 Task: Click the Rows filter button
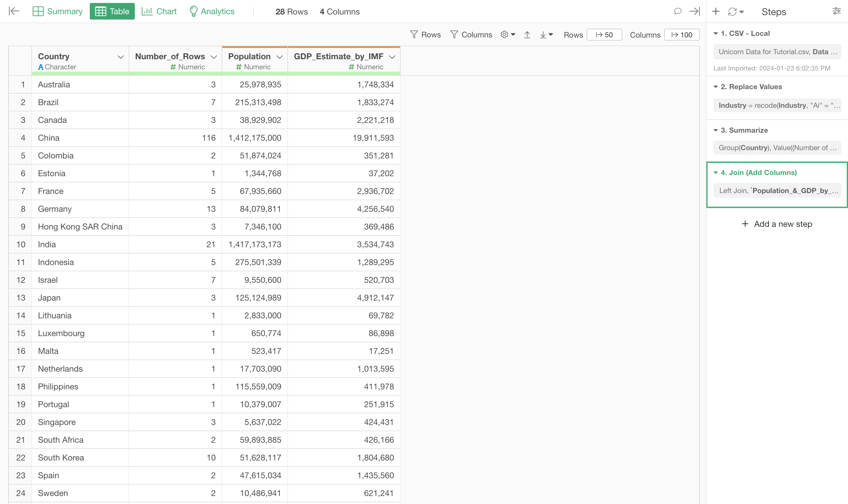[x=425, y=35]
